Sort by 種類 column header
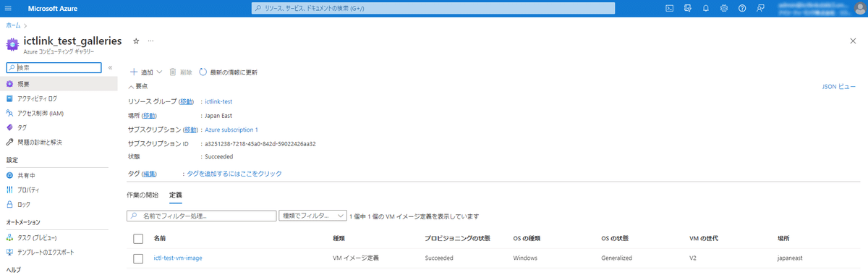This screenshot has height=275, width=868. (339, 238)
